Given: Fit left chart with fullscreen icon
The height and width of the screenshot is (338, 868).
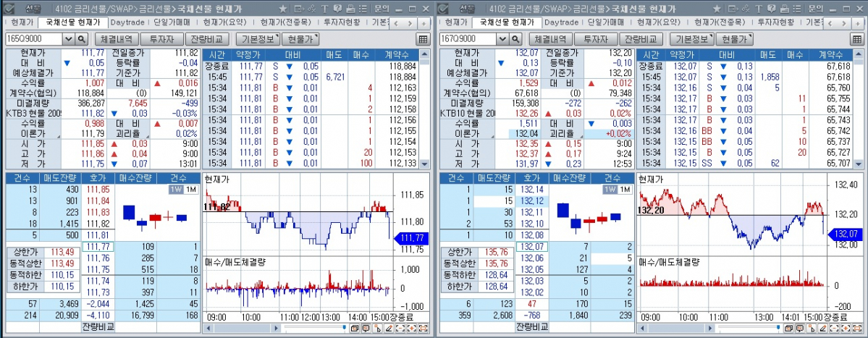Looking at the screenshot, I should click(424, 329).
